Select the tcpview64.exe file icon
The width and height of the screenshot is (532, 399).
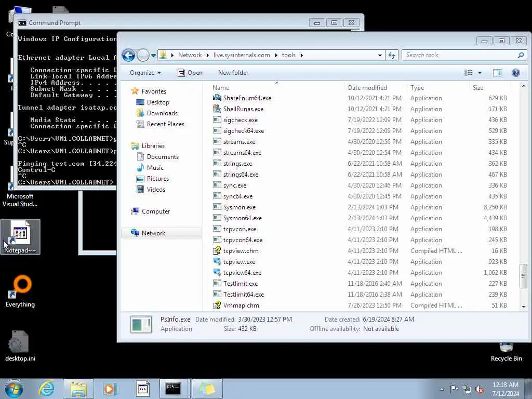(217, 272)
